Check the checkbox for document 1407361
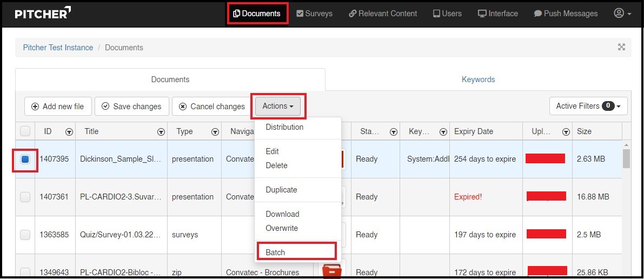This screenshot has width=644, height=279. (25, 197)
